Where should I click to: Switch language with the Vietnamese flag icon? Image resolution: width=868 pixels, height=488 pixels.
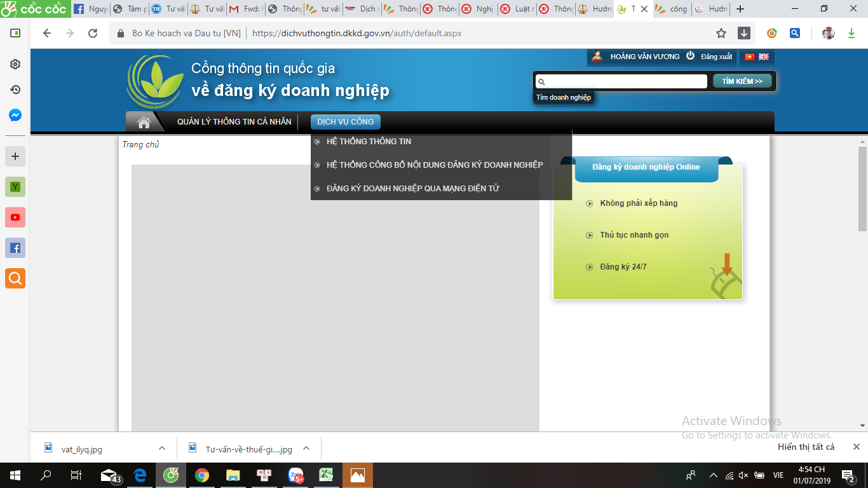pos(749,57)
